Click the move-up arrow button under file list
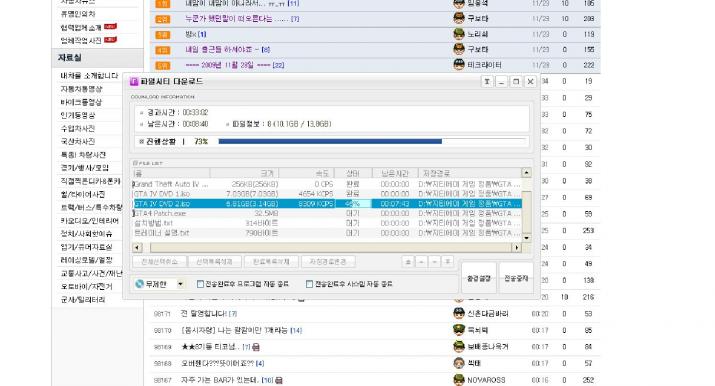The image size is (715, 386). (x=421, y=262)
